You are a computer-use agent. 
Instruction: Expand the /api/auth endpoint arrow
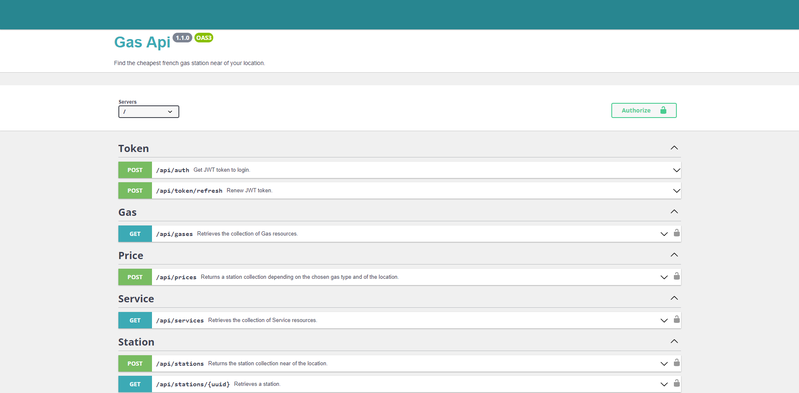click(676, 170)
